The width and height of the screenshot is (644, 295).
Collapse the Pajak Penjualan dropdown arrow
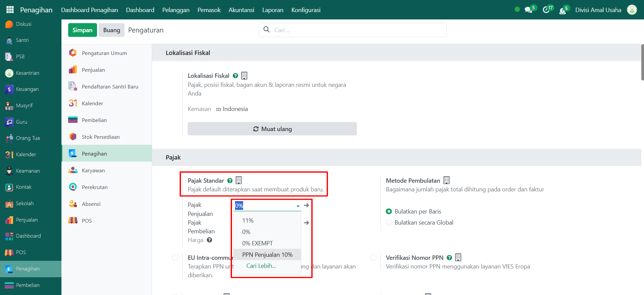point(298,206)
